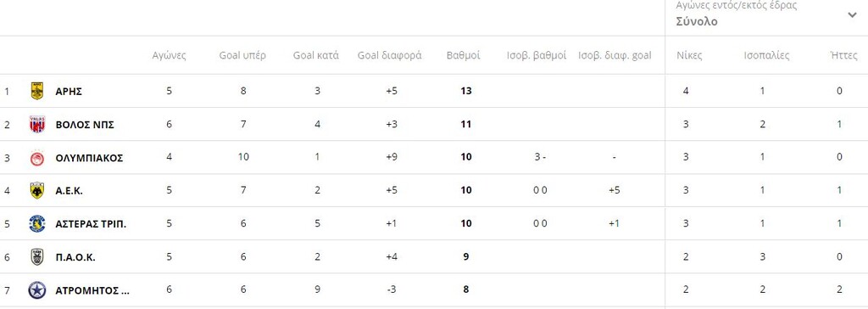Image resolution: width=868 pixels, height=309 pixels.
Task: Sort by Βαθμοί column header
Action: pyautogui.click(x=464, y=55)
